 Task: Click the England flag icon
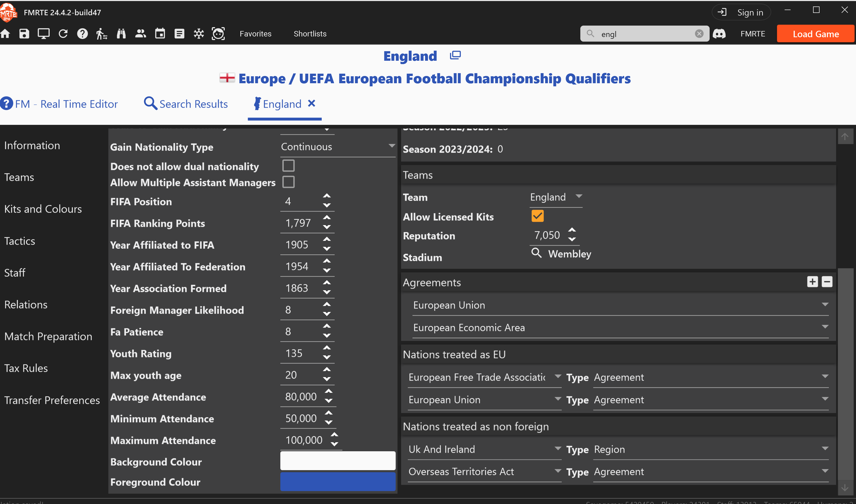point(227,78)
